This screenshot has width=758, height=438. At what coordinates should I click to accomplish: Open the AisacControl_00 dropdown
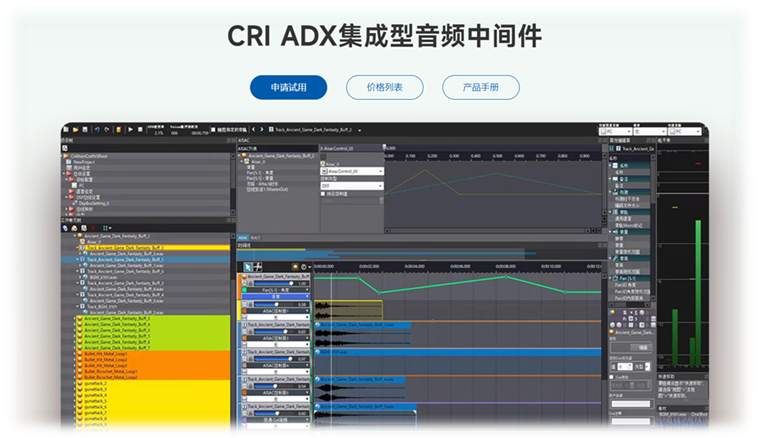coord(352,171)
